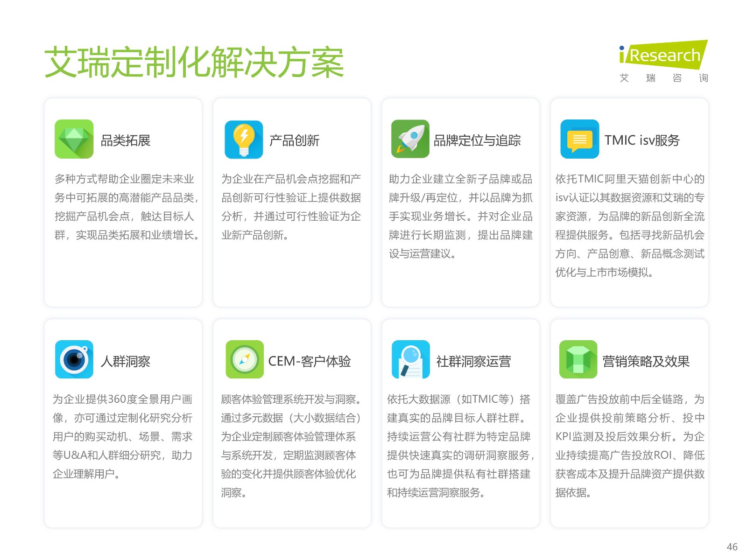Click the 艾瑞咨询 text under logo
The image size is (747, 560).
click(x=664, y=78)
